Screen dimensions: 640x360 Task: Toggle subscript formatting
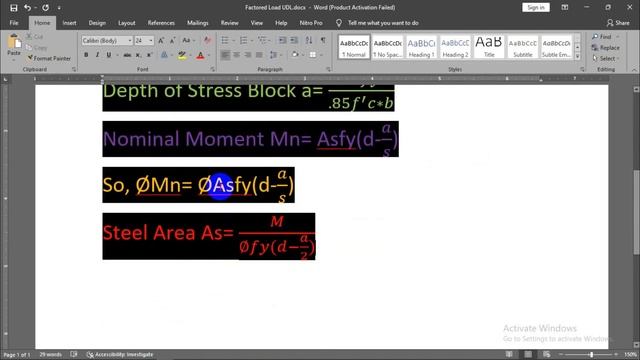pos(138,55)
